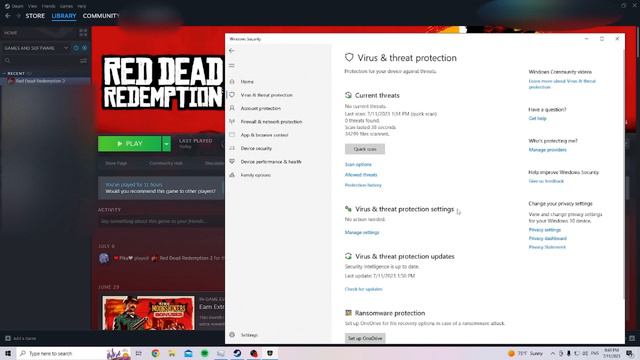Toggle recent activity sort clock icon

(x=76, y=48)
